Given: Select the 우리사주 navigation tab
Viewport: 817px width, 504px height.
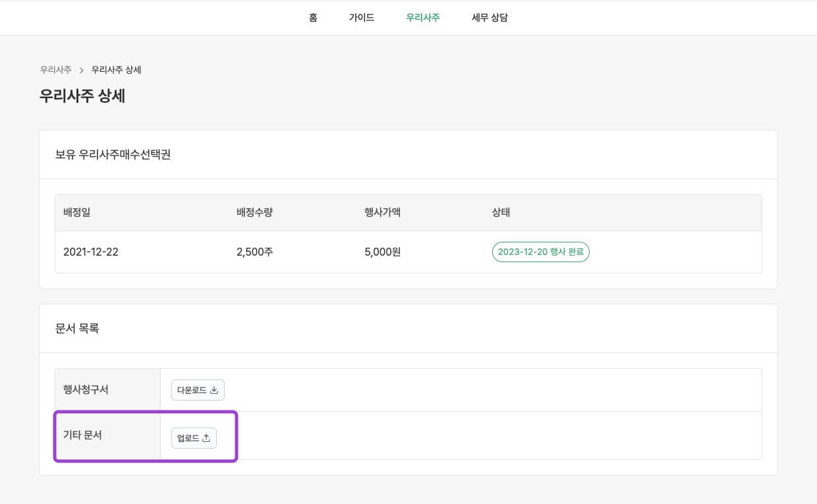Looking at the screenshot, I should coord(423,18).
